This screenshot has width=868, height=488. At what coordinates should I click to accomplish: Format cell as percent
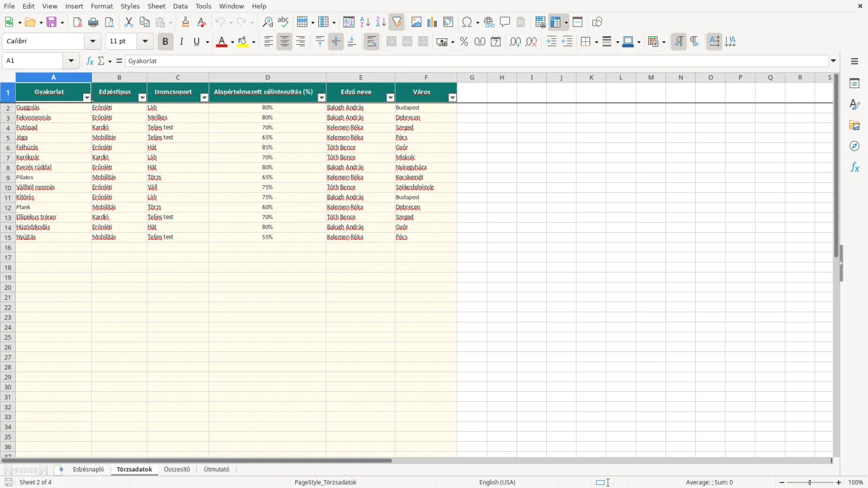pos(464,42)
